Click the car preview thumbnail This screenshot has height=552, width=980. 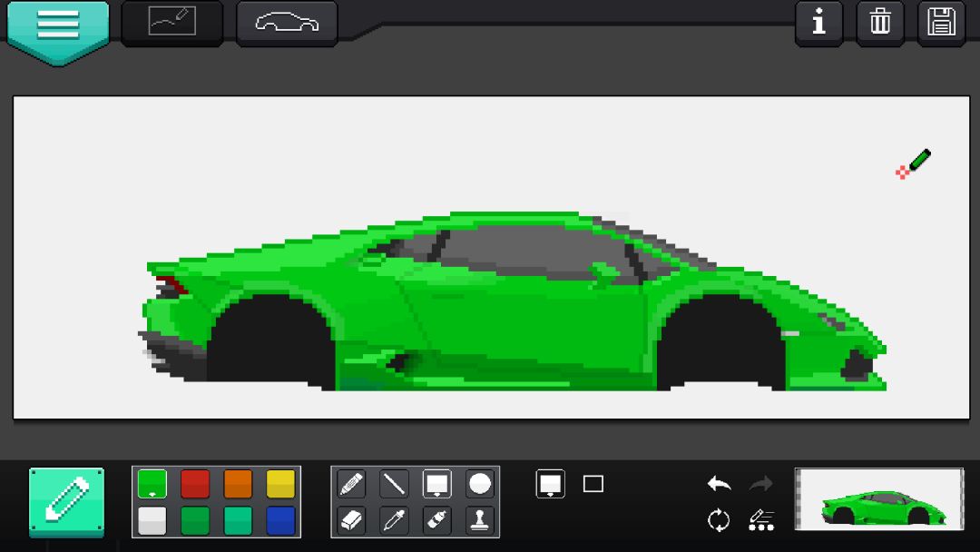(x=879, y=499)
